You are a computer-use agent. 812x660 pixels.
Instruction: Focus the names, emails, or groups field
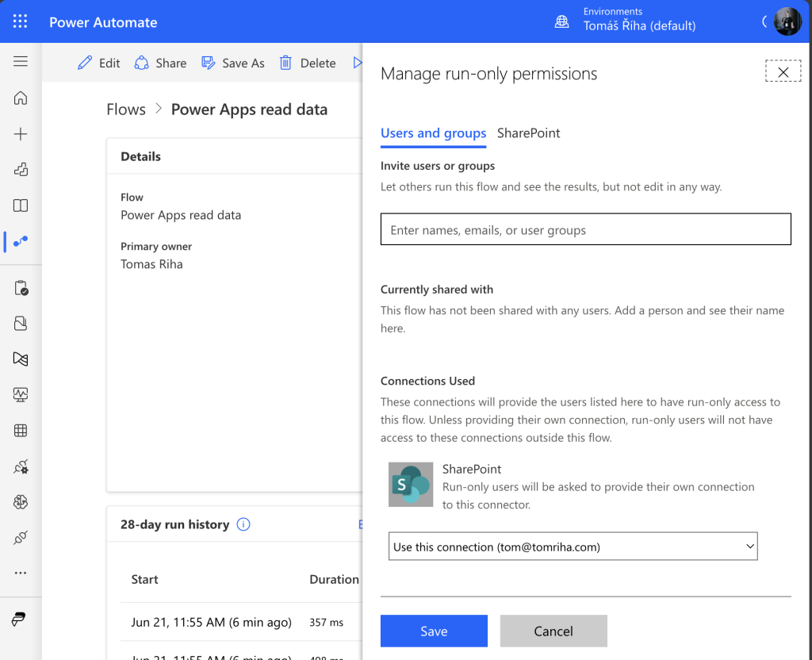click(x=586, y=229)
